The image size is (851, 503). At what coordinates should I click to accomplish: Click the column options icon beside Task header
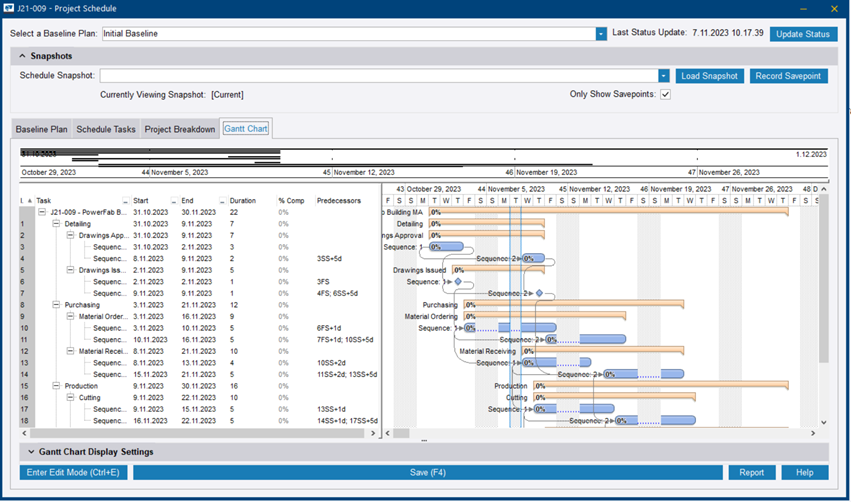125,201
